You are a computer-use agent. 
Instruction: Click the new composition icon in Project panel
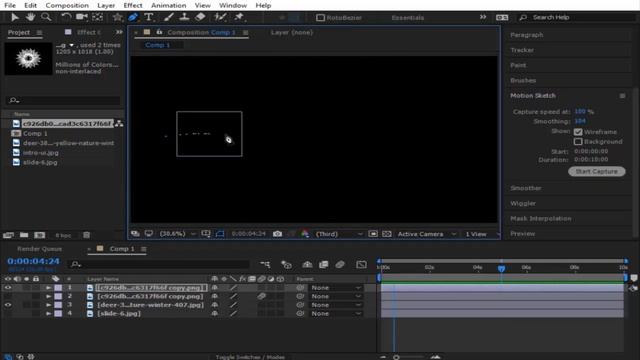pyautogui.click(x=40, y=235)
